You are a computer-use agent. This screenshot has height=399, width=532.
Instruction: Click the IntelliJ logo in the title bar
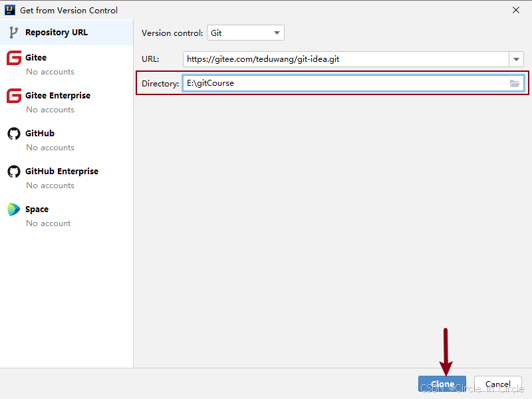(9, 10)
